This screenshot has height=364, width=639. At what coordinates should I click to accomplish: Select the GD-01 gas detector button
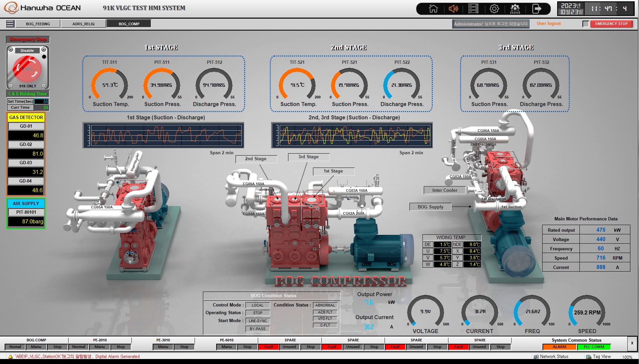(26, 126)
